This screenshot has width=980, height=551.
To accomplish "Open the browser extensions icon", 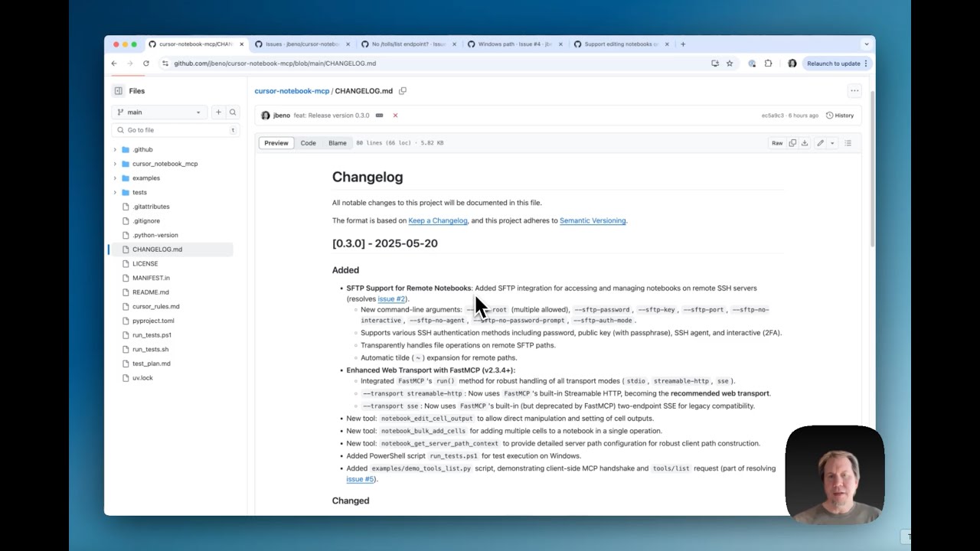I will pyautogui.click(x=769, y=64).
